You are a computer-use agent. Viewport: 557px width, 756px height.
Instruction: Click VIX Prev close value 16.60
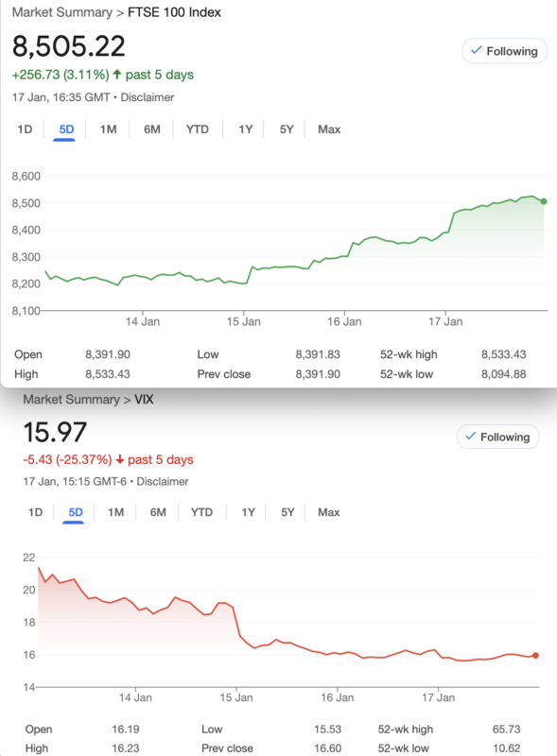click(x=327, y=748)
